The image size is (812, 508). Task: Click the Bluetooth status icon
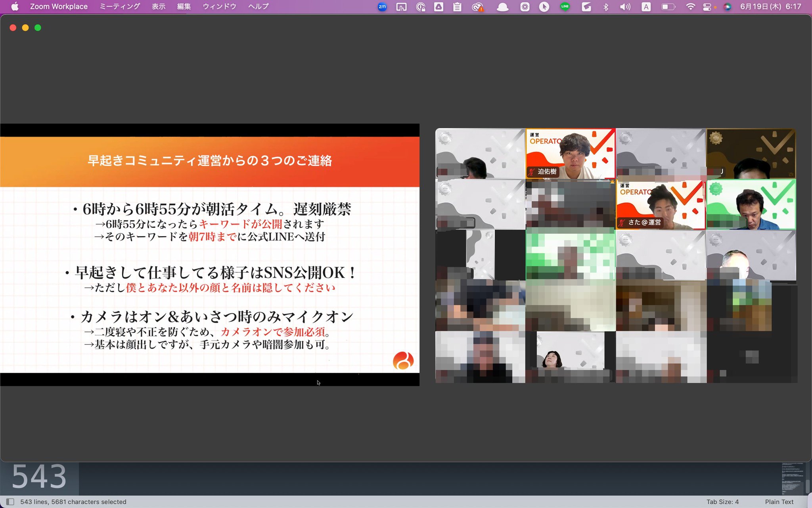click(x=606, y=7)
